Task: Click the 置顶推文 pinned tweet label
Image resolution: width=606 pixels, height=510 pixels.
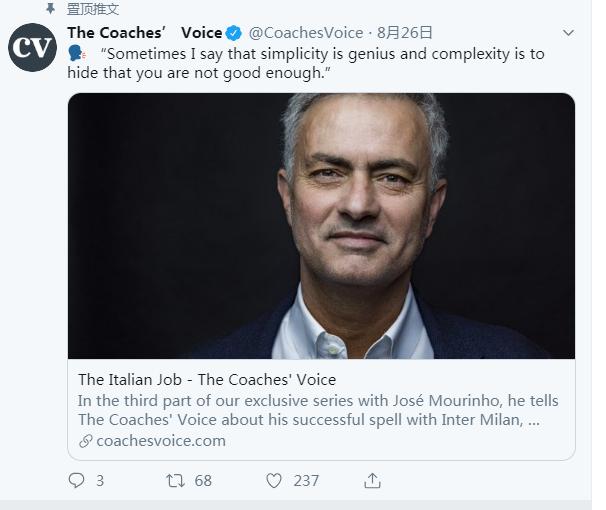Action: (93, 9)
